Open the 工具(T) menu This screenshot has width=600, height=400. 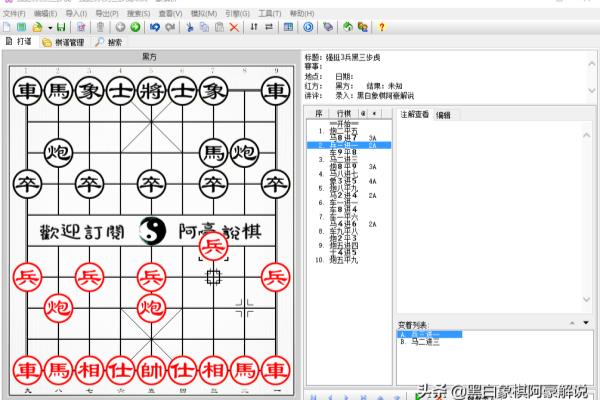268,13
